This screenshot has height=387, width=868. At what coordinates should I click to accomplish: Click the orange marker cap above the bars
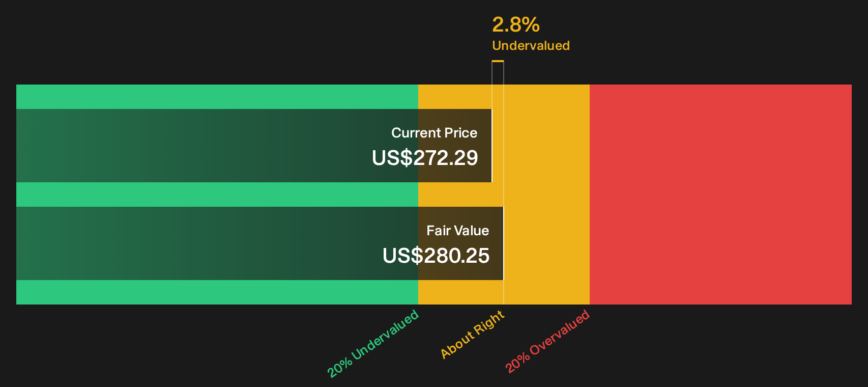pos(498,62)
